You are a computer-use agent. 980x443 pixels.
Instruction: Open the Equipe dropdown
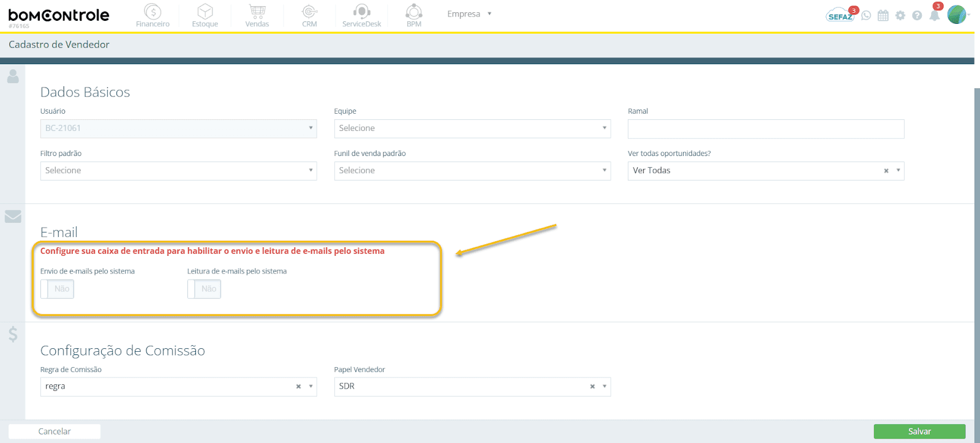[472, 128]
